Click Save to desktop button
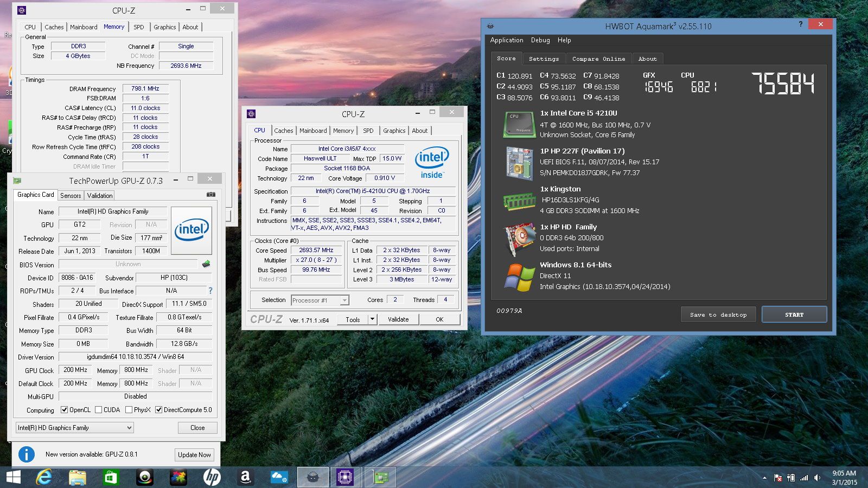 pyautogui.click(x=718, y=314)
